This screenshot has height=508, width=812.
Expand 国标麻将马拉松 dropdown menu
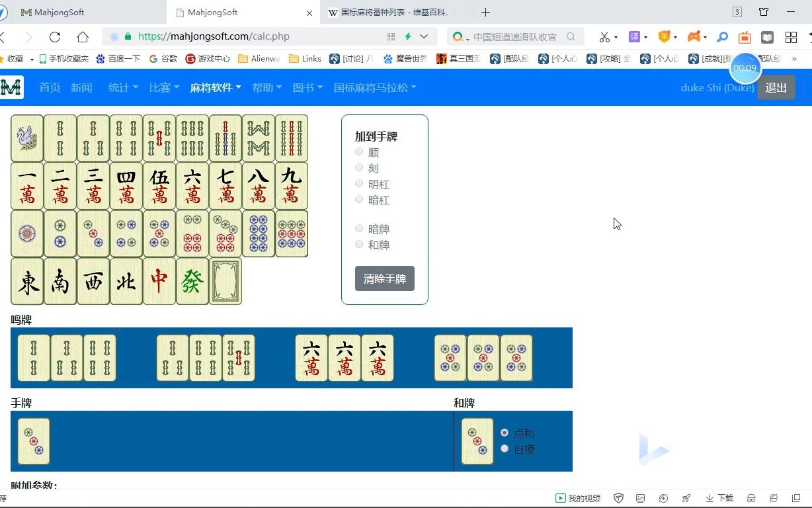pyautogui.click(x=375, y=87)
